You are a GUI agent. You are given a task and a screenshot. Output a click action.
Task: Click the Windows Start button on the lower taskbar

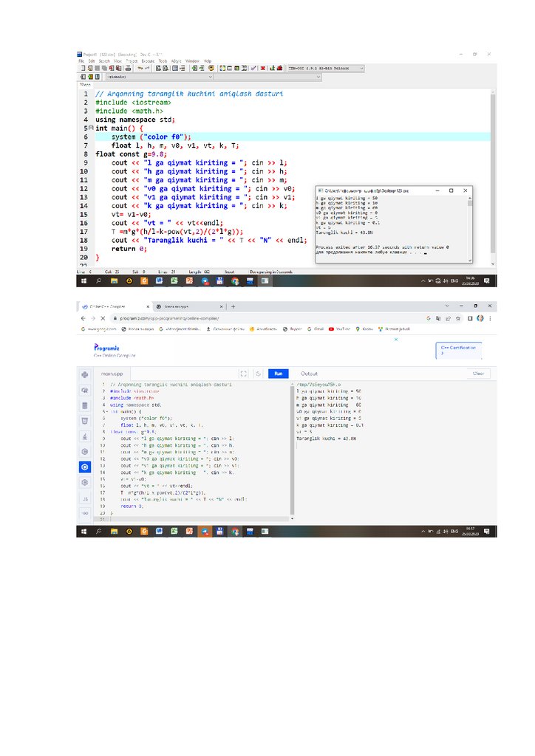pos(83,532)
